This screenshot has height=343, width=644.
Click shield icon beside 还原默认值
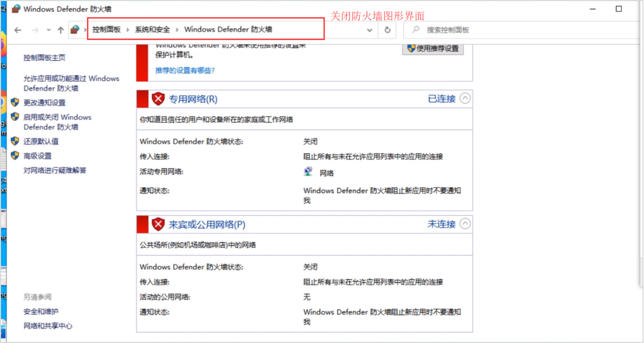coord(15,141)
